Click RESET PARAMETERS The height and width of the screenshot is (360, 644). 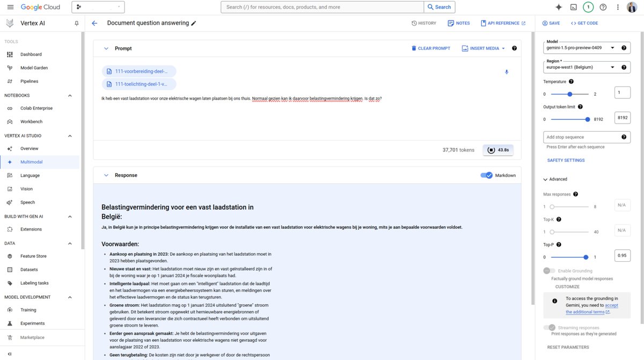click(568, 347)
